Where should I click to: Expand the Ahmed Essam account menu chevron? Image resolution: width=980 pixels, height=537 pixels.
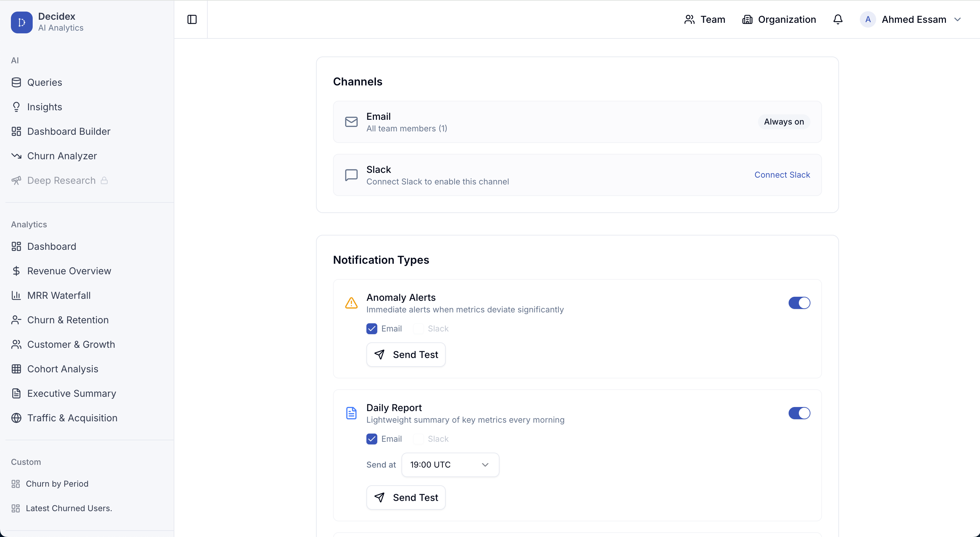point(958,19)
